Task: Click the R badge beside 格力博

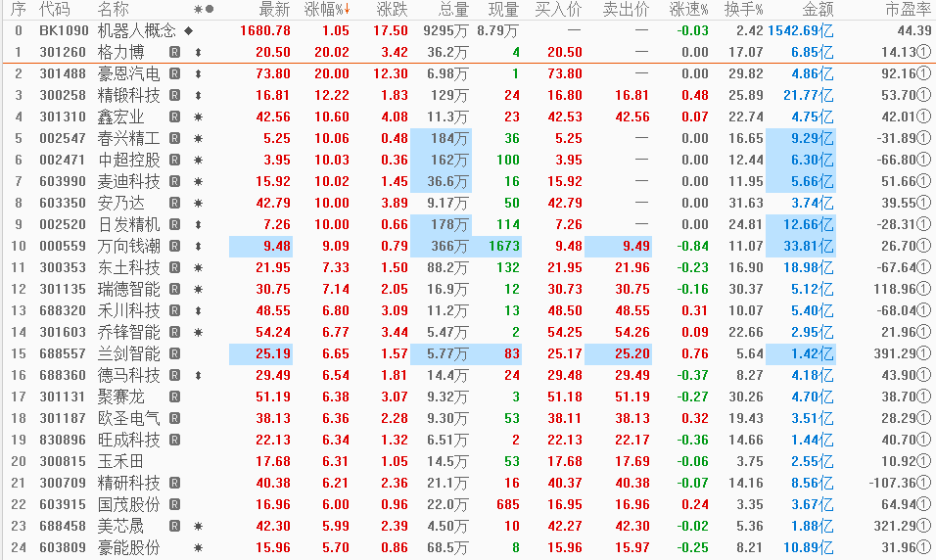Action: 174,53
